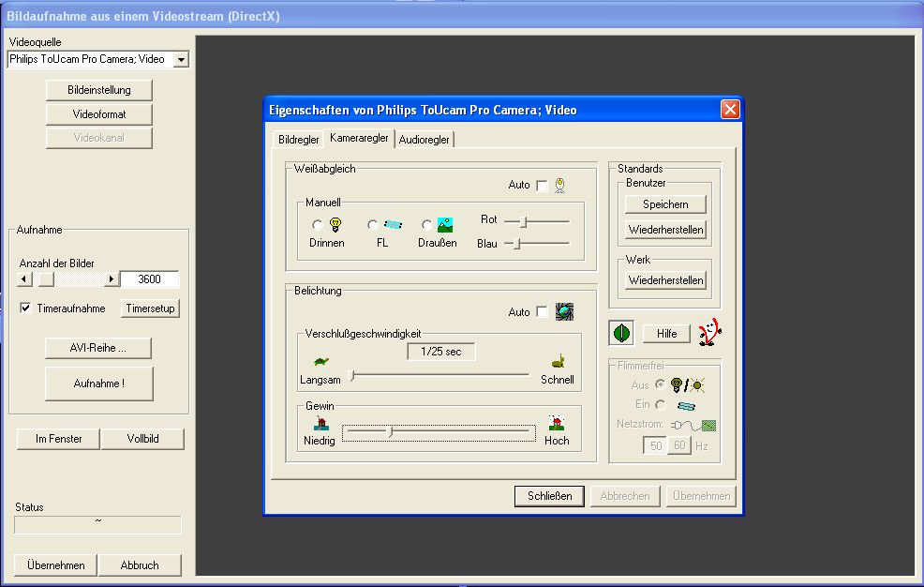This screenshot has height=587, width=924.
Task: Open the Videoquelle camera dropdown
Action: point(181,59)
